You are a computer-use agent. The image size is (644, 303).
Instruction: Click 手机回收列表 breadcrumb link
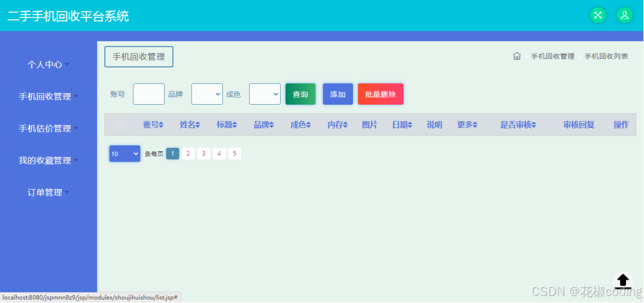607,56
